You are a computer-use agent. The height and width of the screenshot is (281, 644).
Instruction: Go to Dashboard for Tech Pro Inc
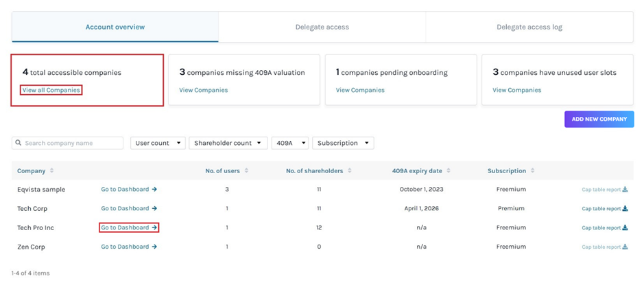click(x=129, y=228)
